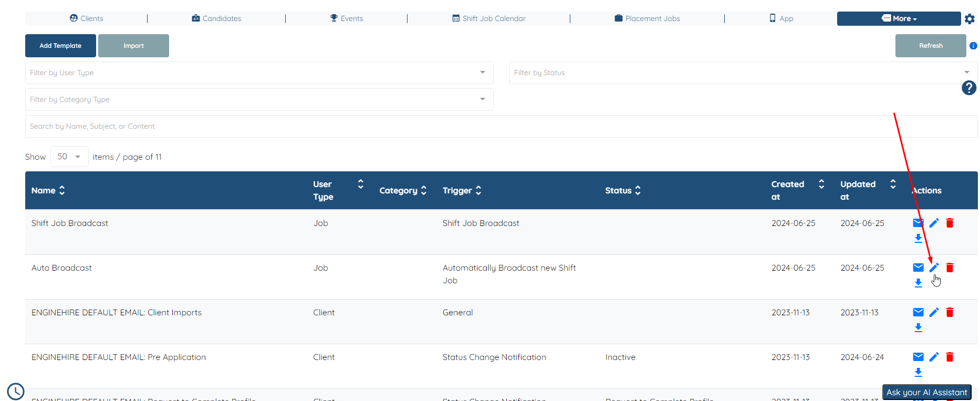This screenshot has width=980, height=401.
Task: Go to the Candidates tab
Action: pos(216,18)
